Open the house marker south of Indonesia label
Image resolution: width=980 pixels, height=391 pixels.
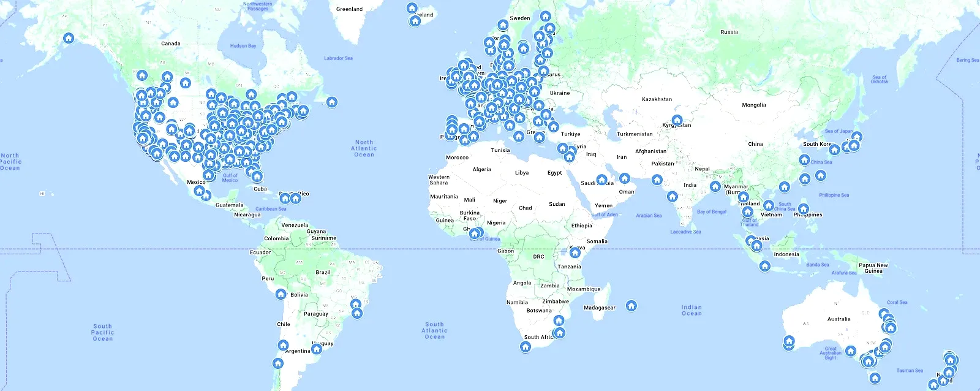point(764,266)
